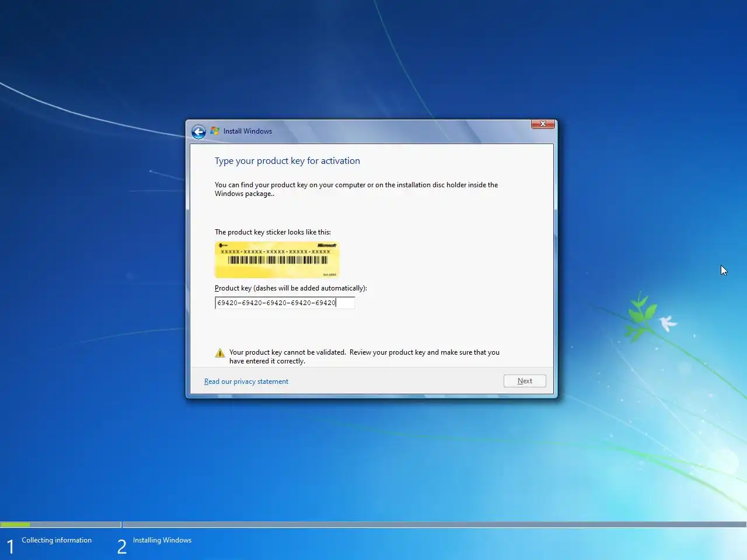
Task: Click the yellow warning triangle icon
Action: [220, 353]
